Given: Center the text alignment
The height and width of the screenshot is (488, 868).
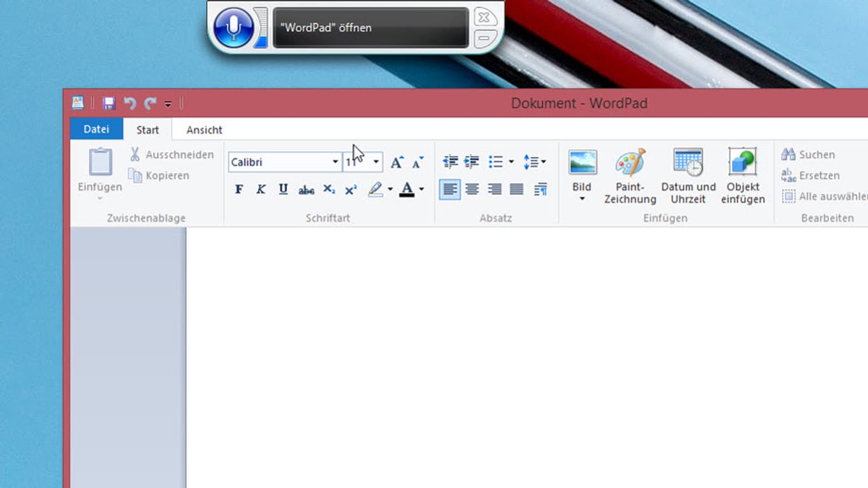Looking at the screenshot, I should (472, 189).
